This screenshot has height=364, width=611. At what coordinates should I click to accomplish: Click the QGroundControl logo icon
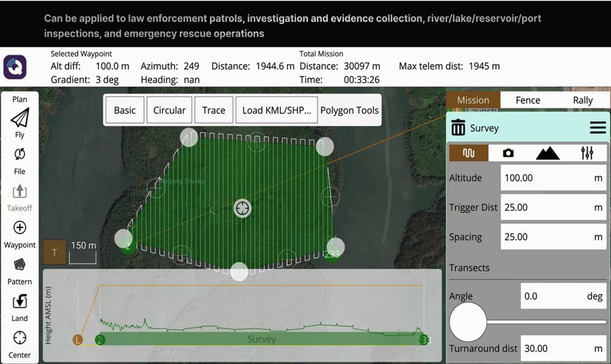(15, 67)
